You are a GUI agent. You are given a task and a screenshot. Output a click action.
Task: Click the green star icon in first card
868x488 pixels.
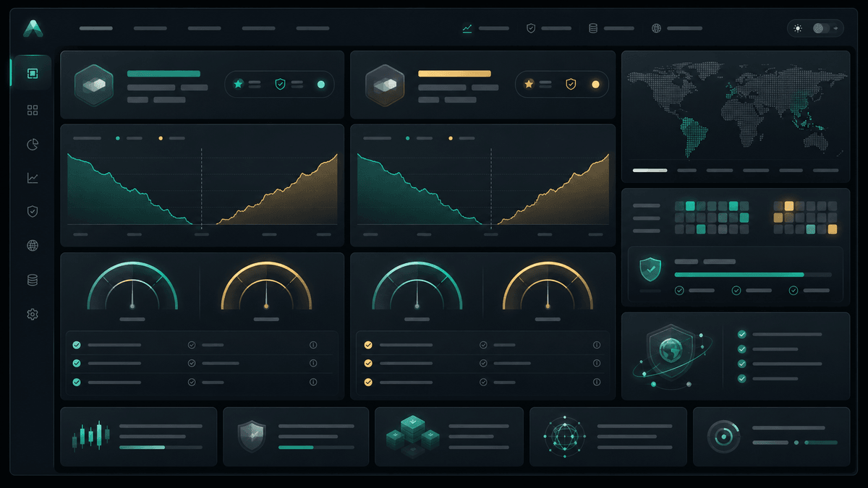(238, 85)
